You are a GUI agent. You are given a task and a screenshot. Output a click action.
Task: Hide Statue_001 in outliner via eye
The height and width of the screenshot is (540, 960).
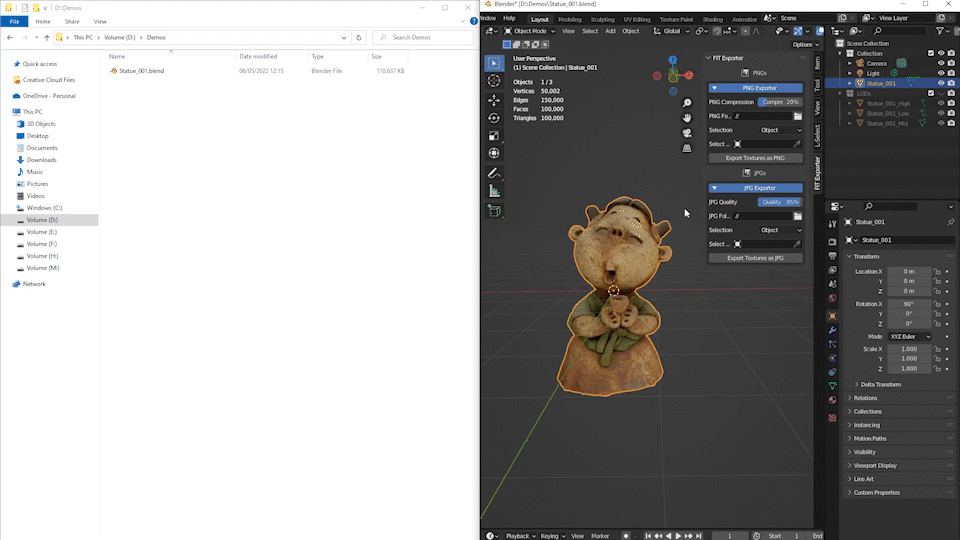tap(941, 83)
